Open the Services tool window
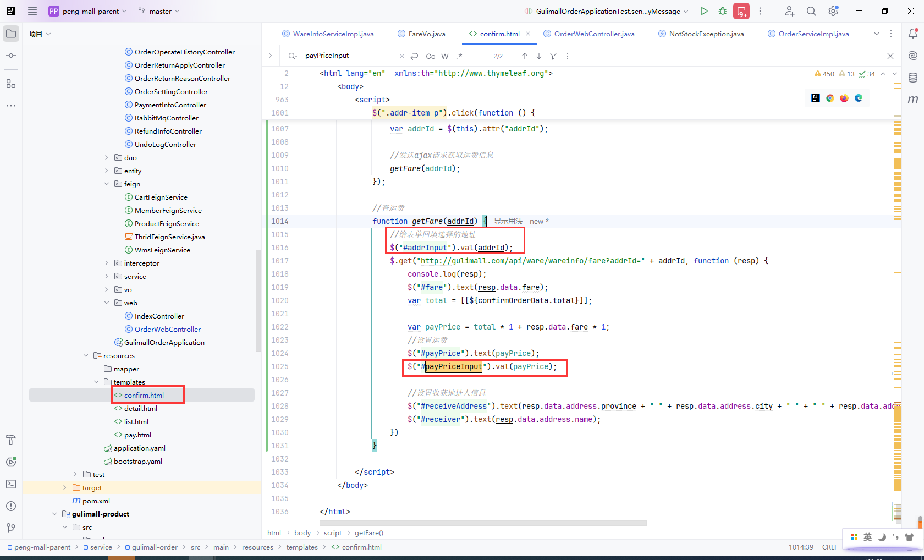This screenshot has height=560, width=924. [x=11, y=462]
